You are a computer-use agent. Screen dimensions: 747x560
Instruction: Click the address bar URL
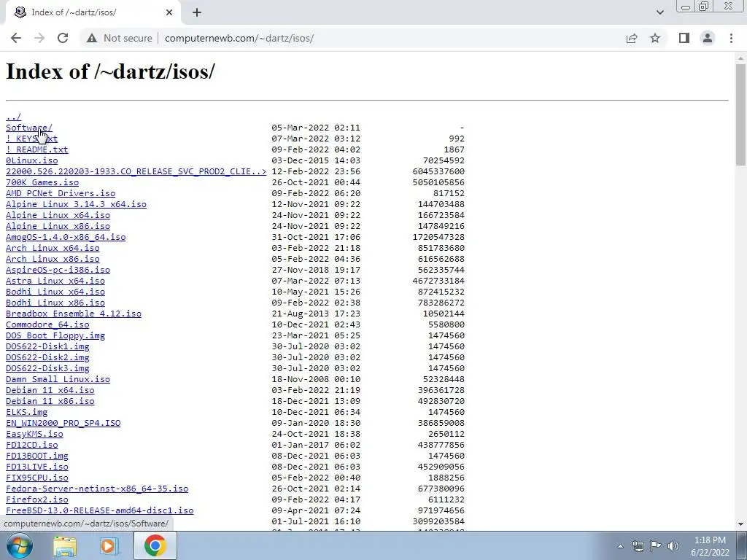coord(239,38)
